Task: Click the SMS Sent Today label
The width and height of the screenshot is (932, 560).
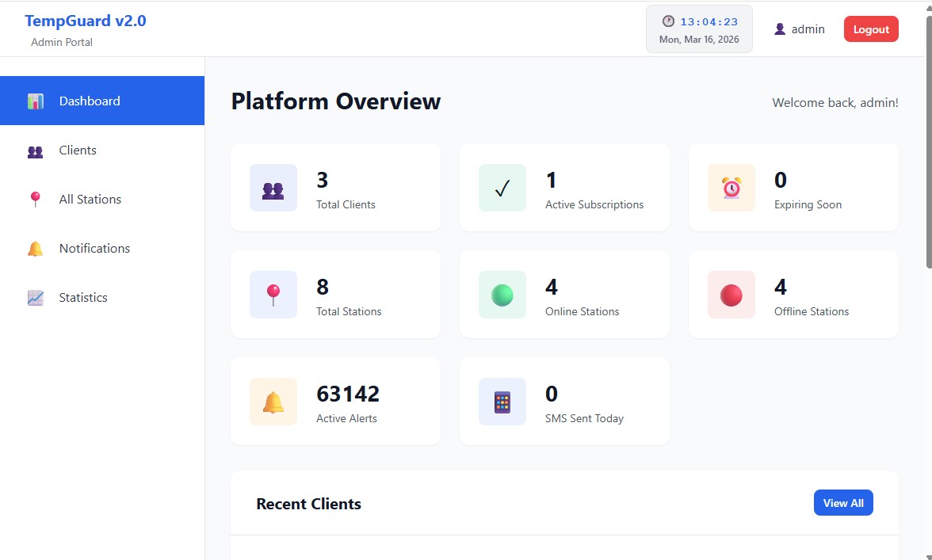Action: [584, 418]
